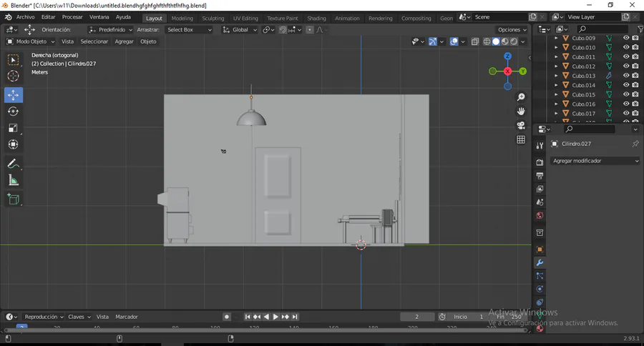Expand Cubo.012 tree item
Screen dimensions: 644x346
556,66
